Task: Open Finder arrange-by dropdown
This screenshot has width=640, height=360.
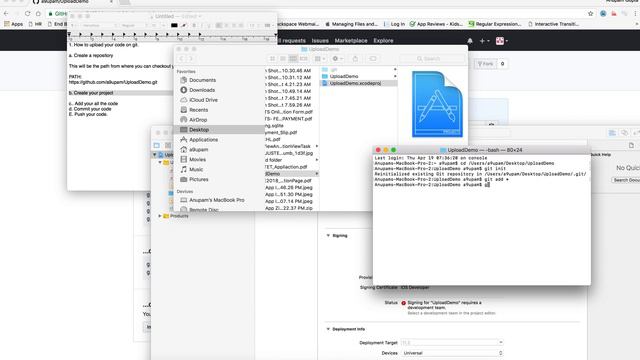Action: (320, 59)
